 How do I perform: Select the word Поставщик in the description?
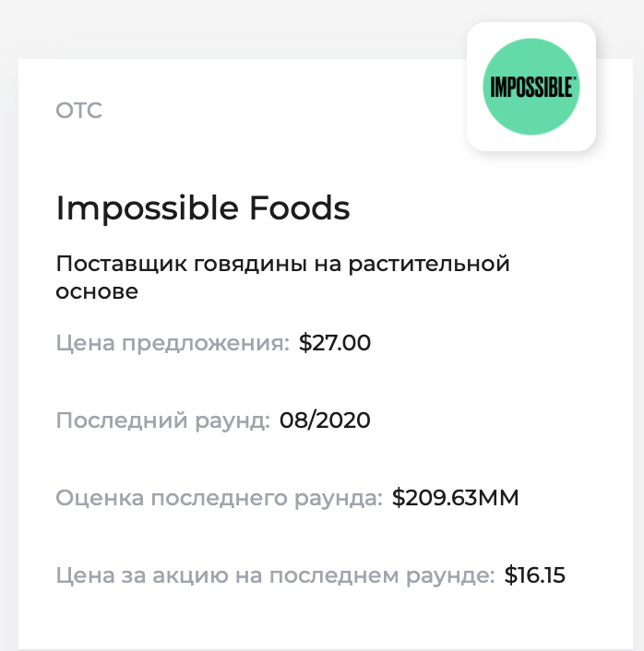121,265
